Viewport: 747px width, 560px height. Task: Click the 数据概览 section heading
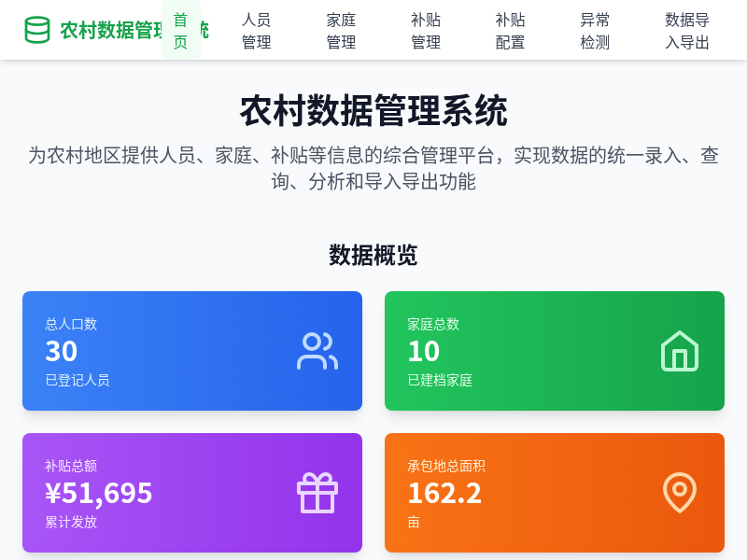(x=373, y=255)
